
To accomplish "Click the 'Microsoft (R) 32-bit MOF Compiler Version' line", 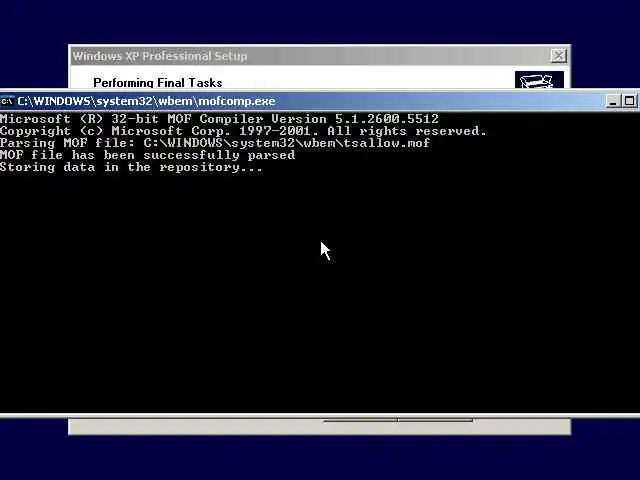I will 219,119.
